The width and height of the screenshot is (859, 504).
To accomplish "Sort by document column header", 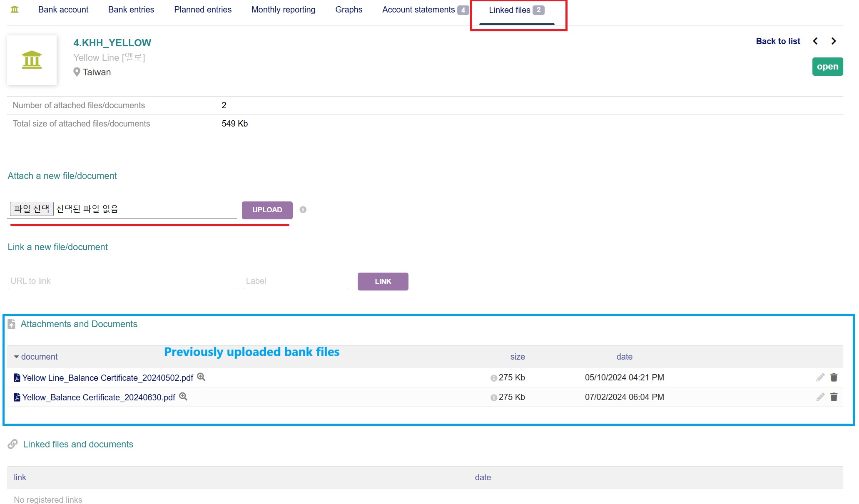I will coord(39,357).
